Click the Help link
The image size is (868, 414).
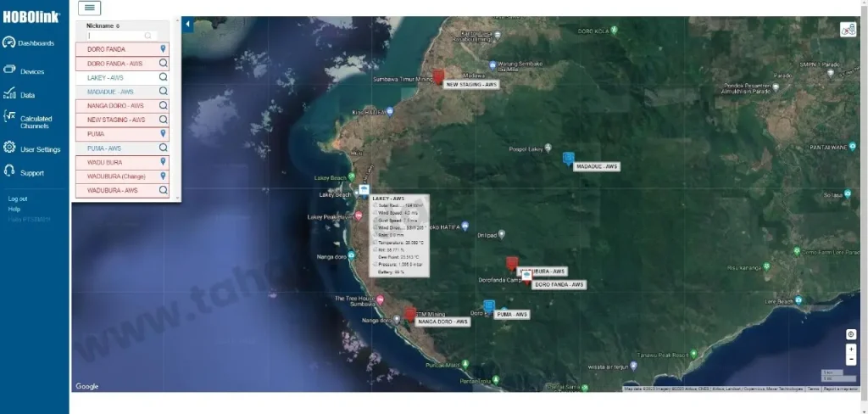pos(14,209)
